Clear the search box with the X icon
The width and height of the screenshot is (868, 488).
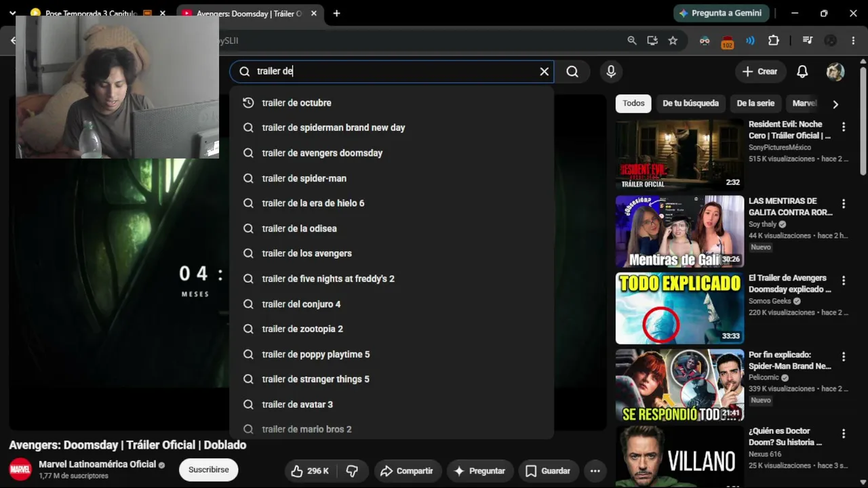pos(544,72)
